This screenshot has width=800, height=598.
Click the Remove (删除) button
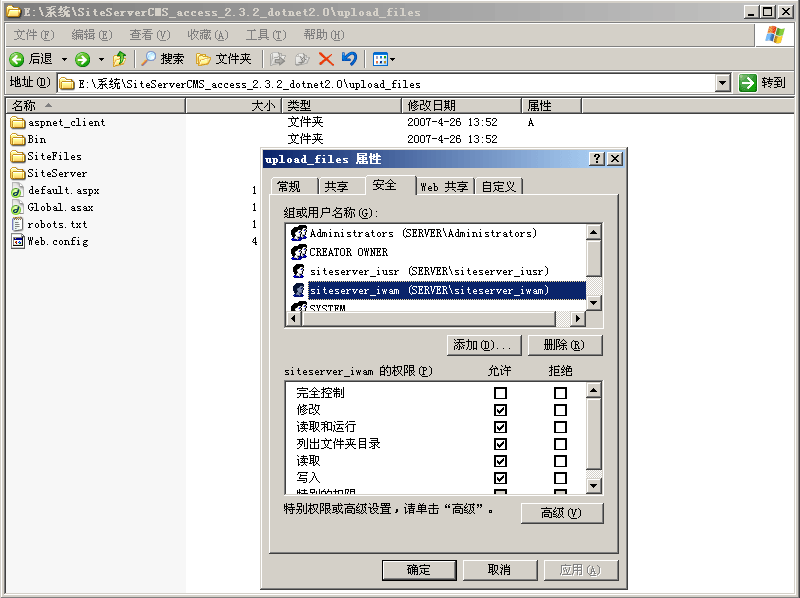565,345
